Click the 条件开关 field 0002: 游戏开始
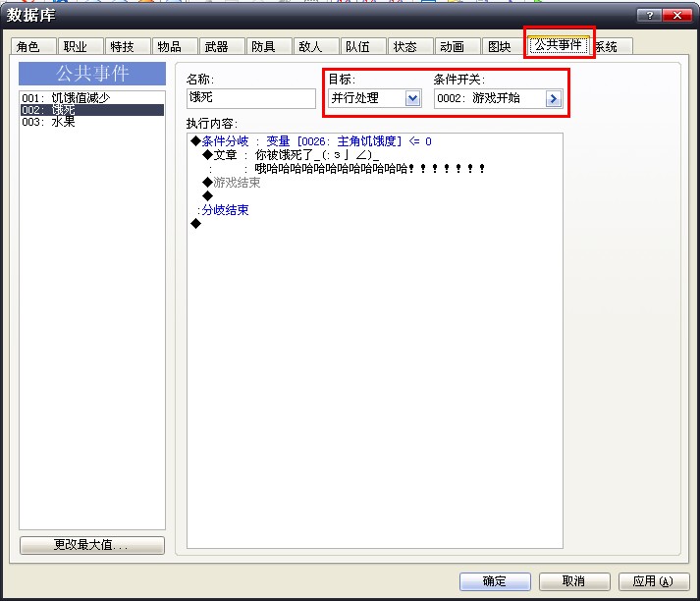The height and width of the screenshot is (601, 700). (x=498, y=98)
